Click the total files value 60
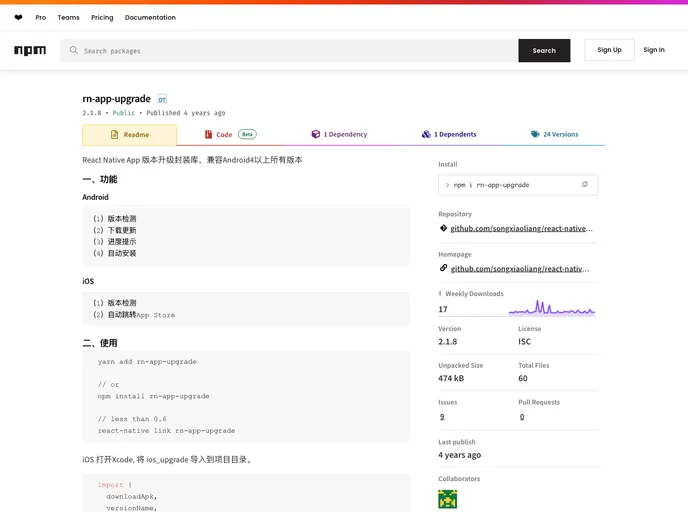The width and height of the screenshot is (688, 512). coord(523,378)
